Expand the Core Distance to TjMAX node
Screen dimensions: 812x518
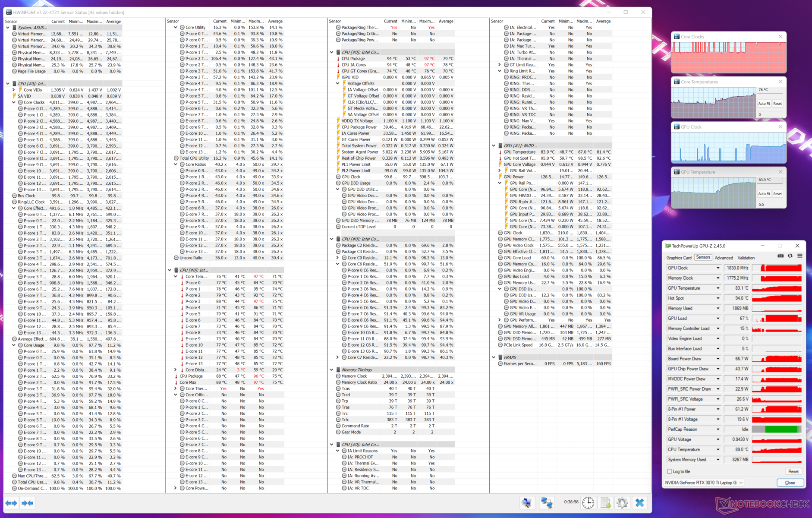tap(176, 370)
